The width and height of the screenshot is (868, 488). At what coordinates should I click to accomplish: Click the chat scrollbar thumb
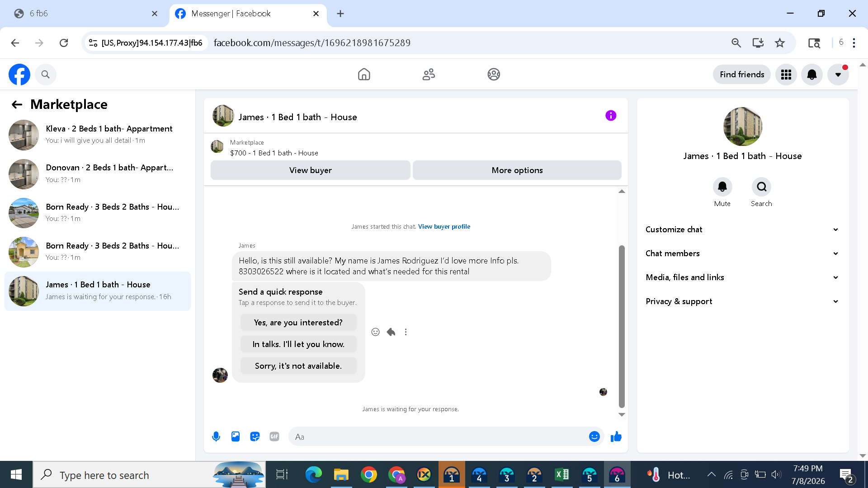pos(622,327)
